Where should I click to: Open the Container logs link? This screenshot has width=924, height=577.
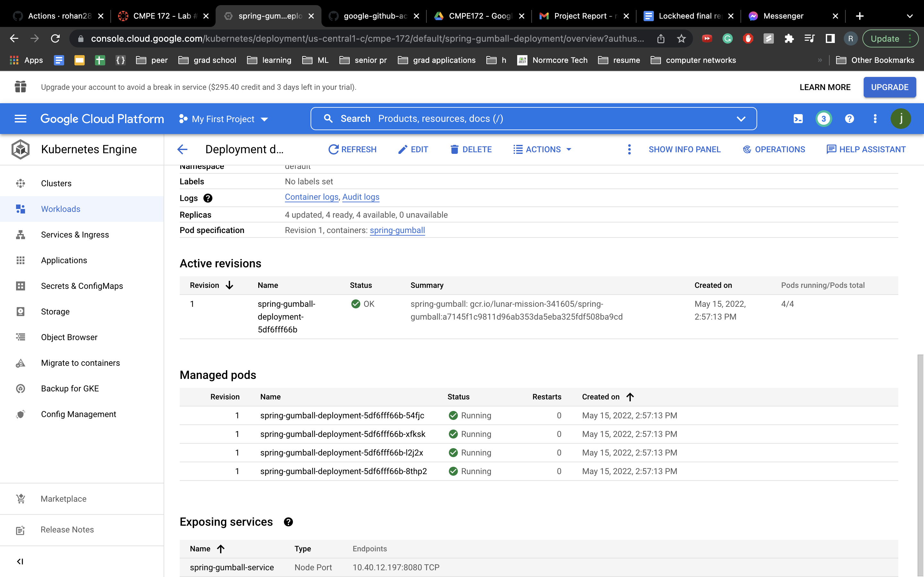tap(312, 197)
